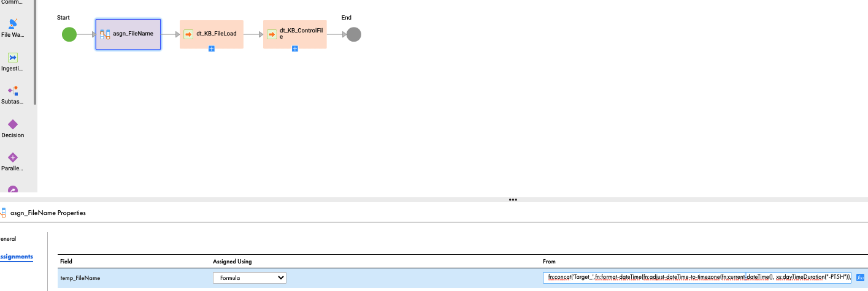The height and width of the screenshot is (291, 868).
Task: Click the panel splitter ellipsis handle
Action: tap(513, 200)
